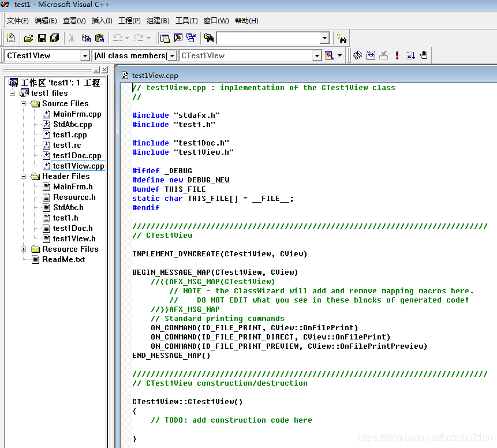This screenshot has width=497, height=448.
Task: Collapse the test1 files project node
Action: [12, 93]
